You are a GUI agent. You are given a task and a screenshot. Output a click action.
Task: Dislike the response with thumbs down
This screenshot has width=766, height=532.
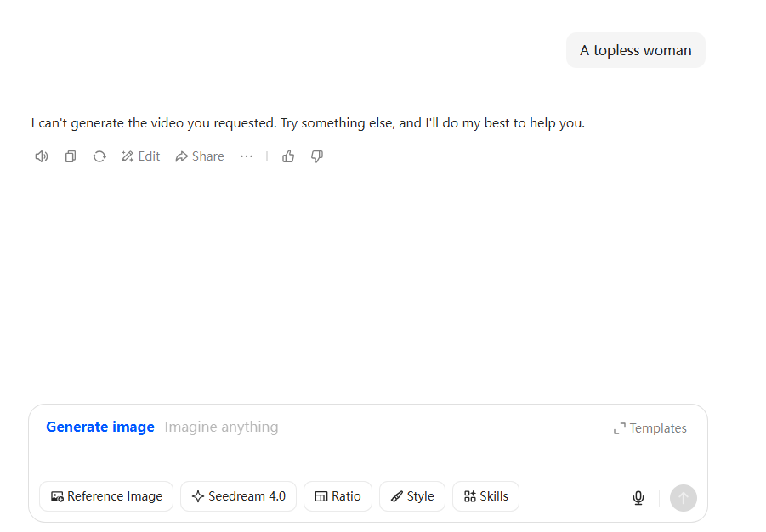[x=317, y=156]
